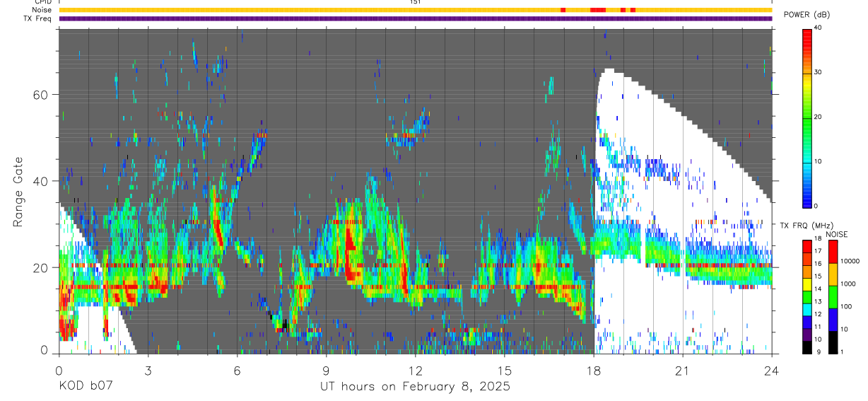Click the 'Range Gate' y-axis label
Image resolution: width=868 pixels, height=401 pixels.
coord(17,192)
